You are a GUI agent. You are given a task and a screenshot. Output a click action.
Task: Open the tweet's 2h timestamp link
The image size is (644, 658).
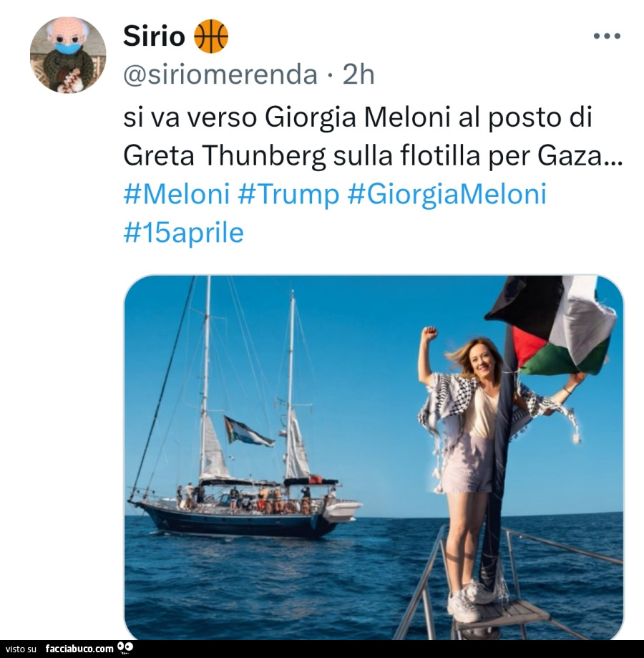(358, 74)
